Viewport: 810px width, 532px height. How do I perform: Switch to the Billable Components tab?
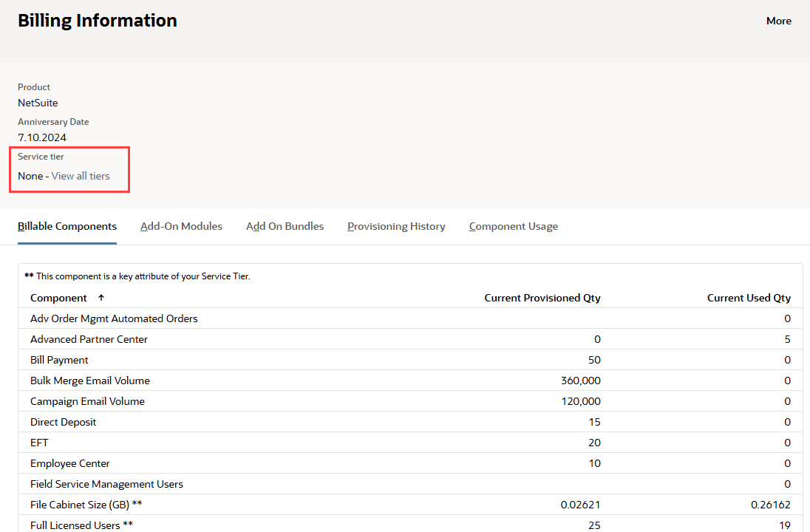(x=67, y=226)
